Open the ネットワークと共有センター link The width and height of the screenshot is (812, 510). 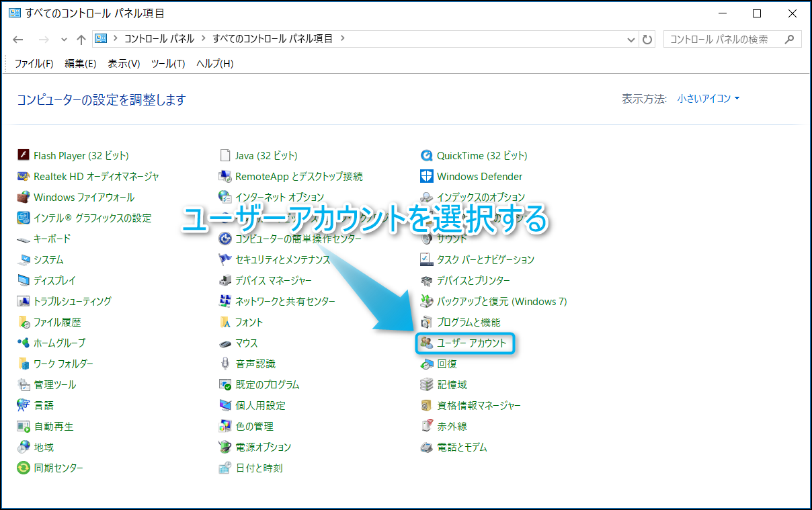(x=285, y=301)
